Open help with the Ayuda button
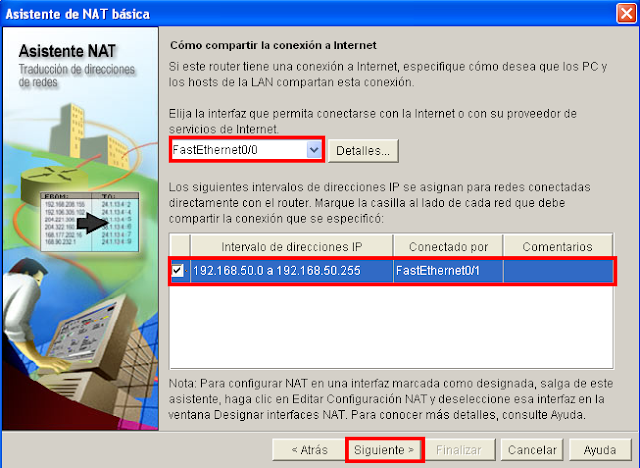This screenshot has width=640, height=468. (600, 450)
